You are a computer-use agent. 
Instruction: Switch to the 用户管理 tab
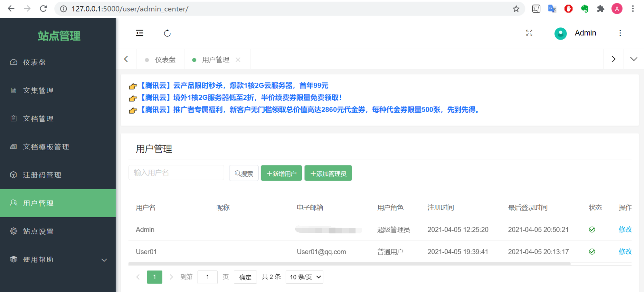pos(215,60)
